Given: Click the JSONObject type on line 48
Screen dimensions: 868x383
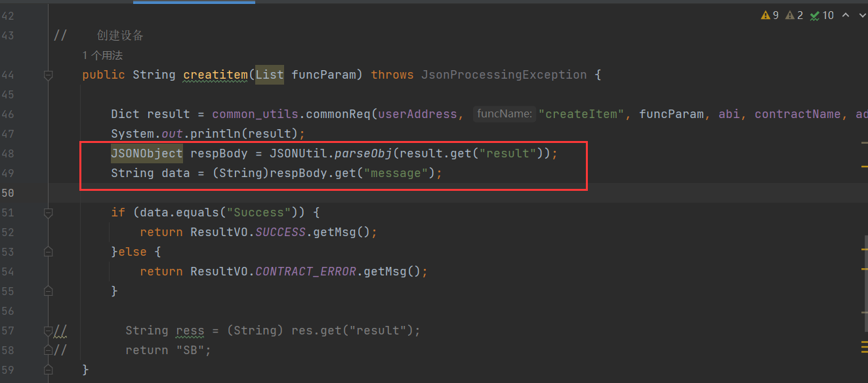Looking at the screenshot, I should click(x=147, y=153).
